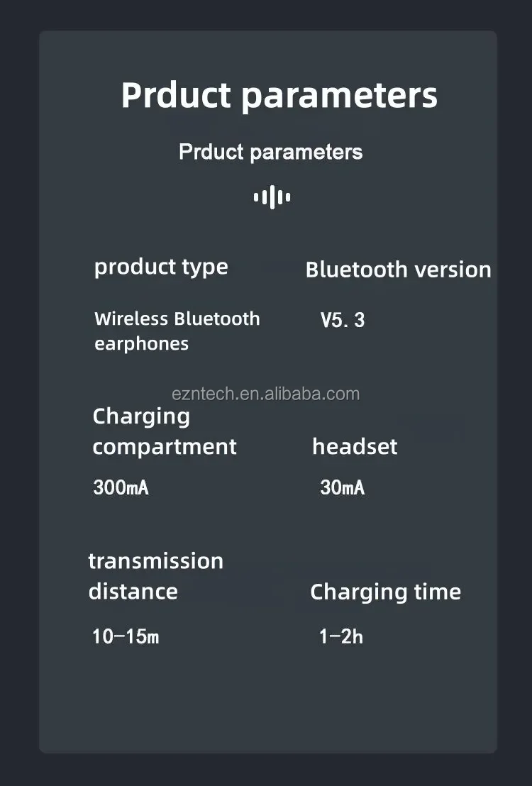This screenshot has width=532, height=786.
Task: Click the smaller "Prduct parameters" subtitle
Action: pos(270,152)
